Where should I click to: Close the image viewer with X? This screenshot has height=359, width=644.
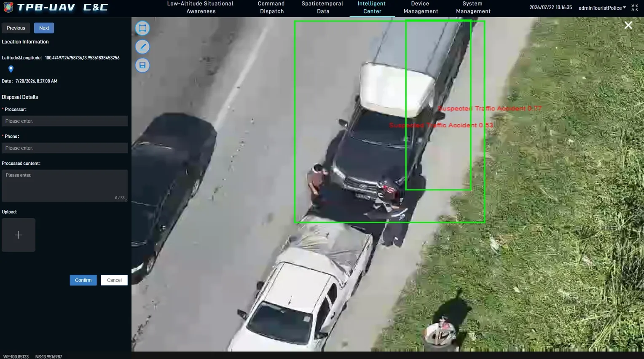point(628,25)
